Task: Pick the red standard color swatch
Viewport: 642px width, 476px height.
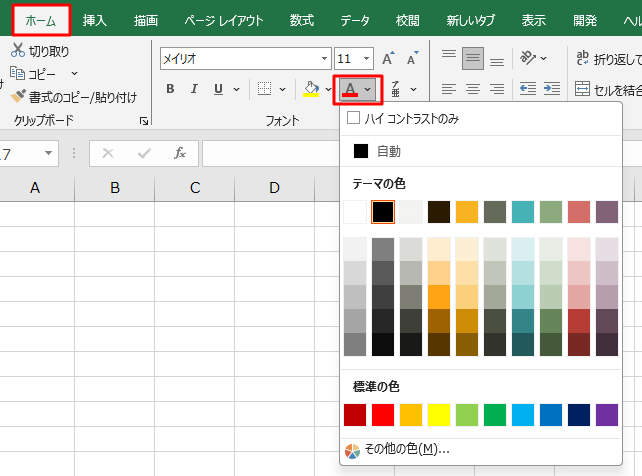Action: (384, 414)
